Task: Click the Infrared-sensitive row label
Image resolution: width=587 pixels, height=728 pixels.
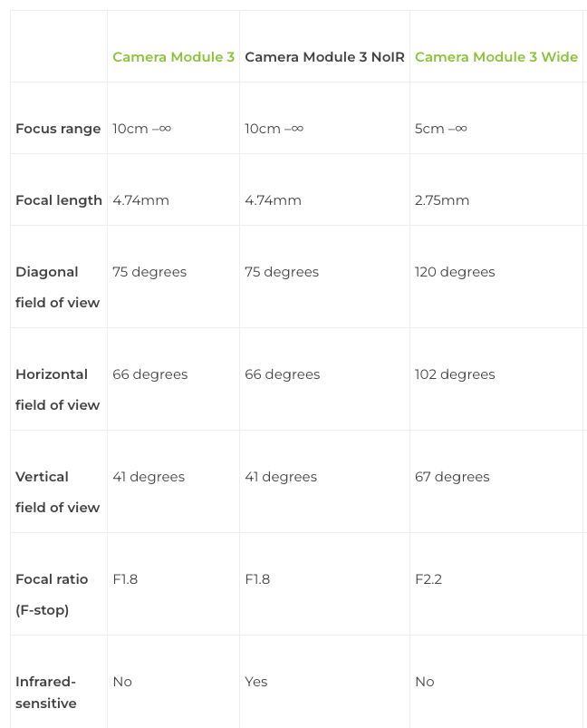Action: pos(45,693)
